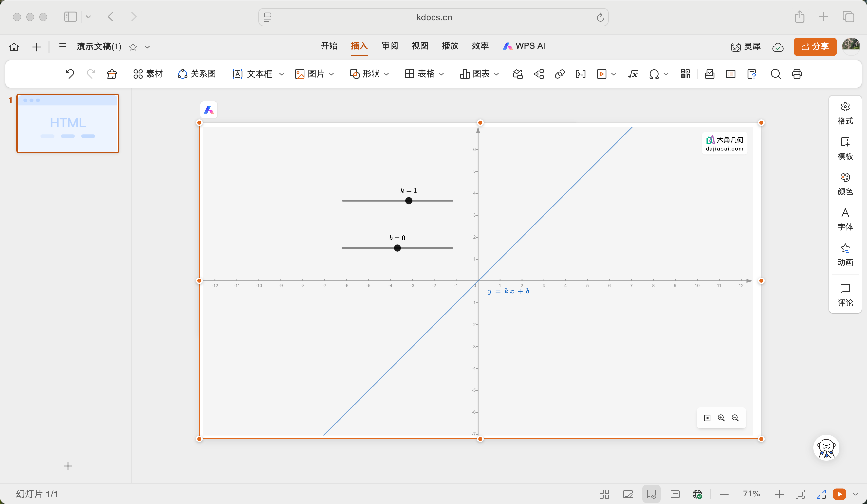Expand the 形状 shapes dropdown
The width and height of the screenshot is (867, 504).
tap(386, 74)
